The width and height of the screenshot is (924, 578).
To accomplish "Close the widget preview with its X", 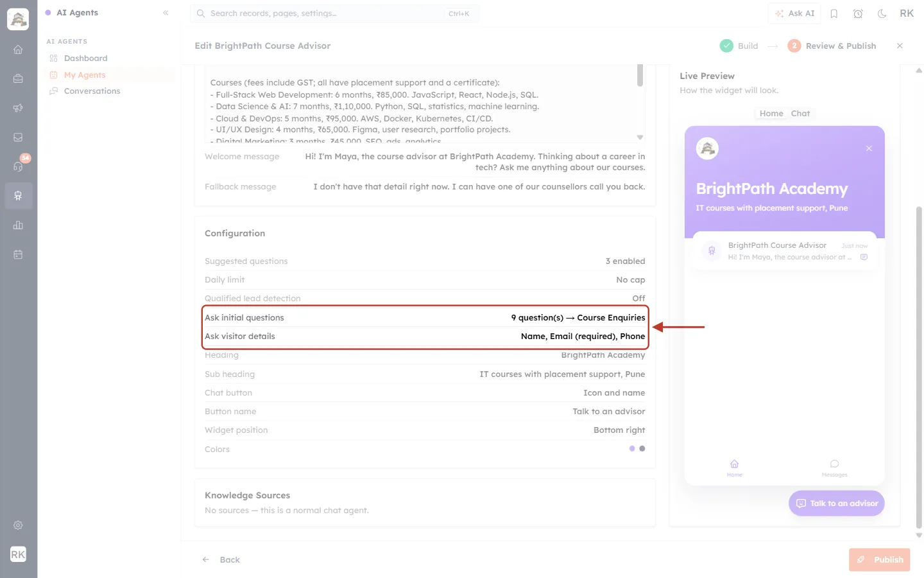I will click(869, 148).
